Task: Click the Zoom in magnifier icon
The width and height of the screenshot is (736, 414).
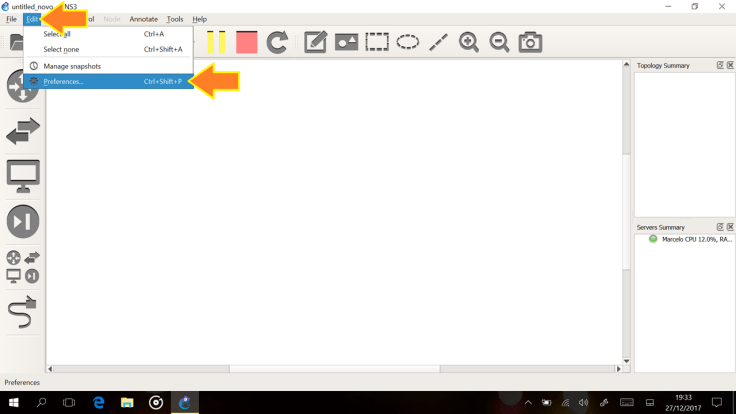Action: click(x=469, y=42)
